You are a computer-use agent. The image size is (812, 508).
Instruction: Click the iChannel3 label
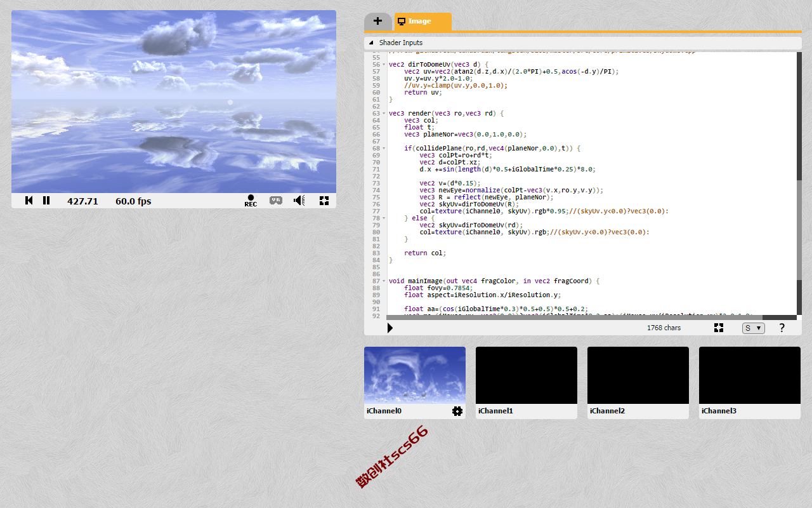click(x=719, y=411)
